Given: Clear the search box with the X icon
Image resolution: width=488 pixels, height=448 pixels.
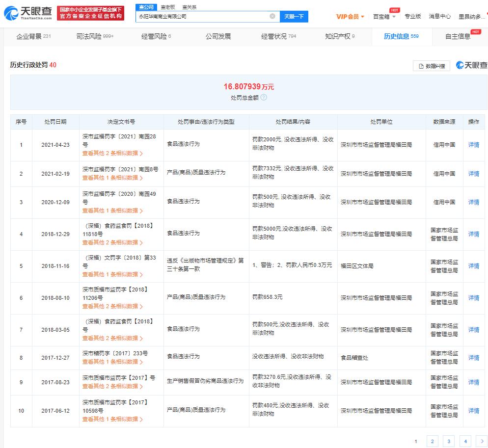Looking at the screenshot, I should 272,16.
